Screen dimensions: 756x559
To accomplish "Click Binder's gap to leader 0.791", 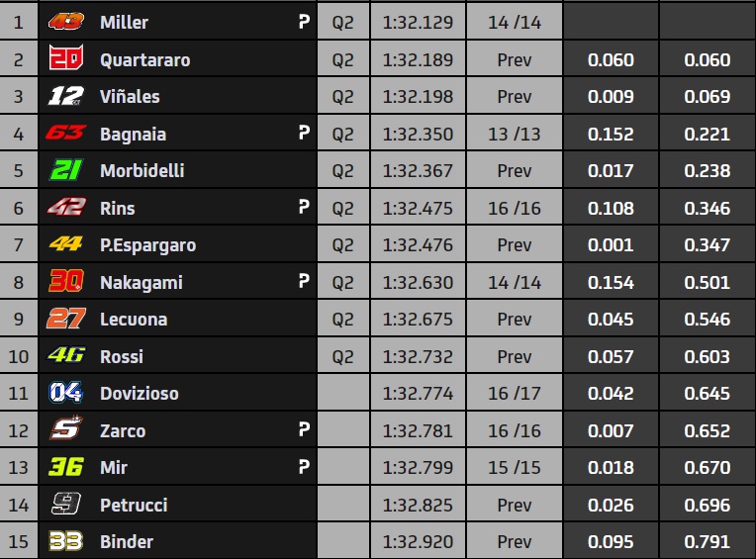I will tap(707, 541).
